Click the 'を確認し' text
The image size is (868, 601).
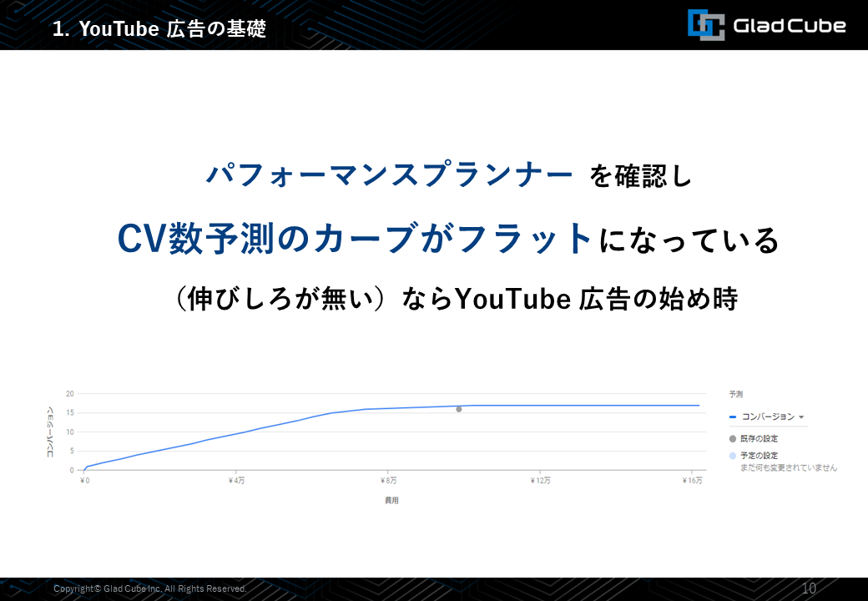(x=640, y=176)
